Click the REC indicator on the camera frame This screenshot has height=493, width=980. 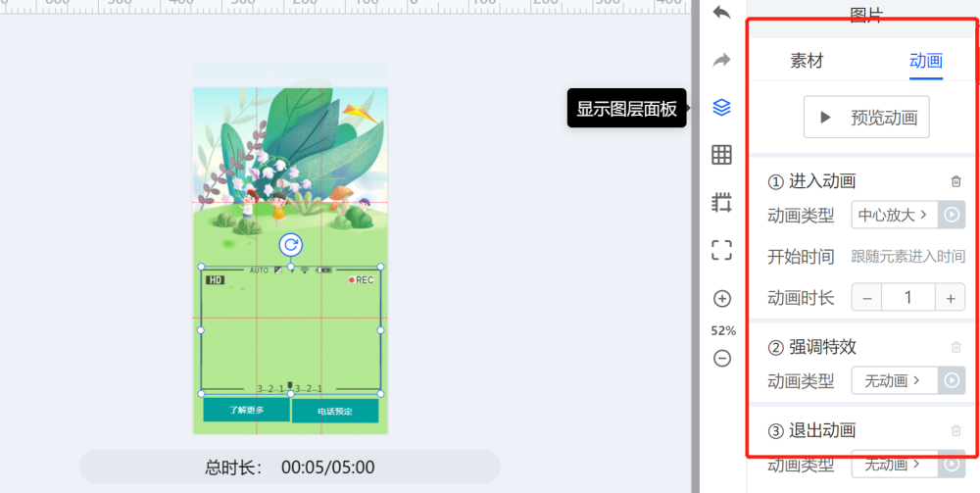(361, 280)
